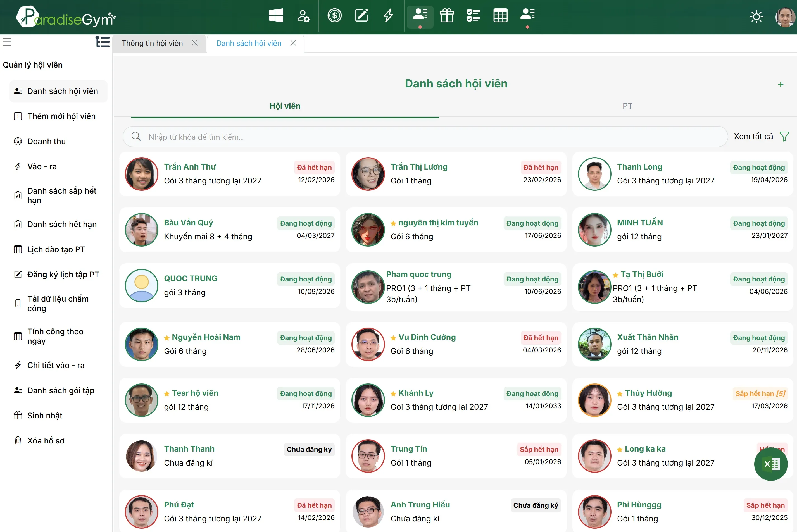Click the filter funnel icon
Image resolution: width=797 pixels, height=532 pixels.
pyautogui.click(x=784, y=136)
